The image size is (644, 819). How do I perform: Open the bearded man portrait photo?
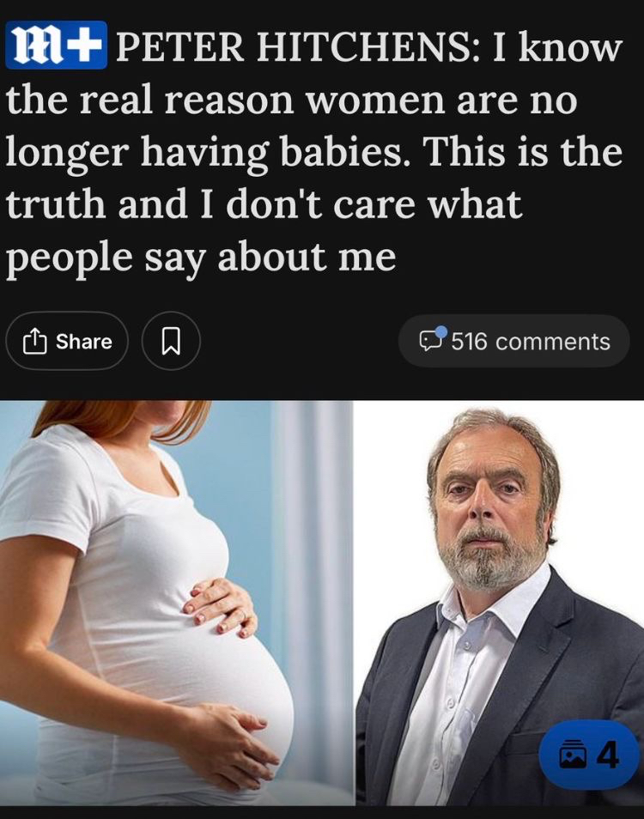[x=500, y=603]
